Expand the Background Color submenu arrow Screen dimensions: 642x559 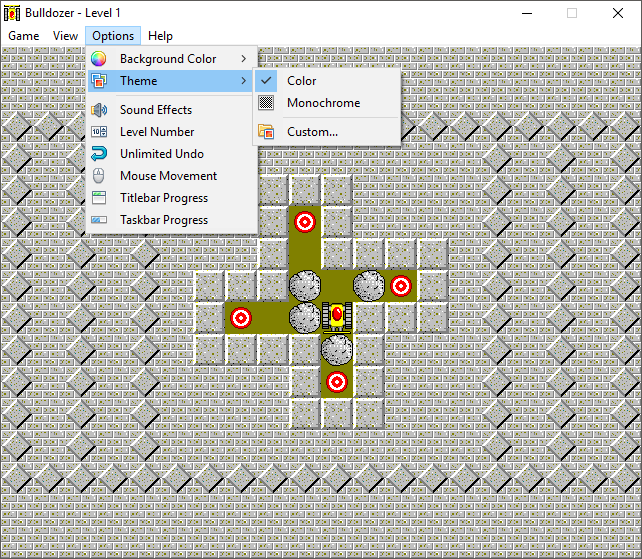point(244,59)
